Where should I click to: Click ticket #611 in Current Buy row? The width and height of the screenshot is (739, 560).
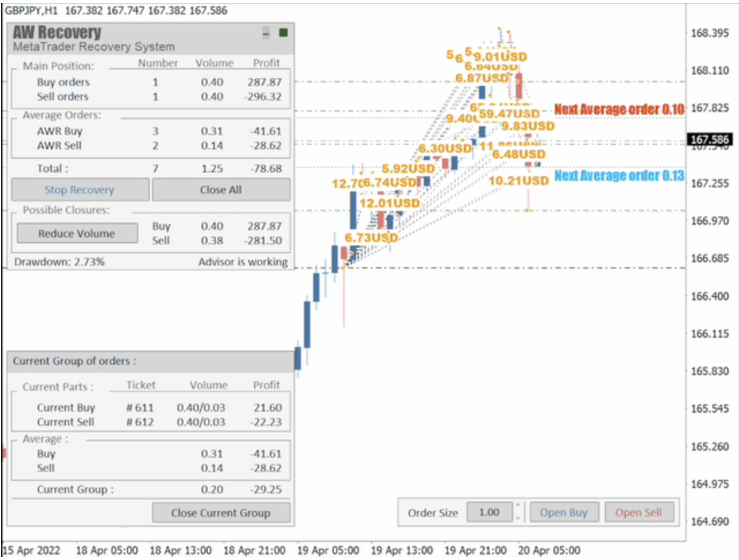coord(140,408)
